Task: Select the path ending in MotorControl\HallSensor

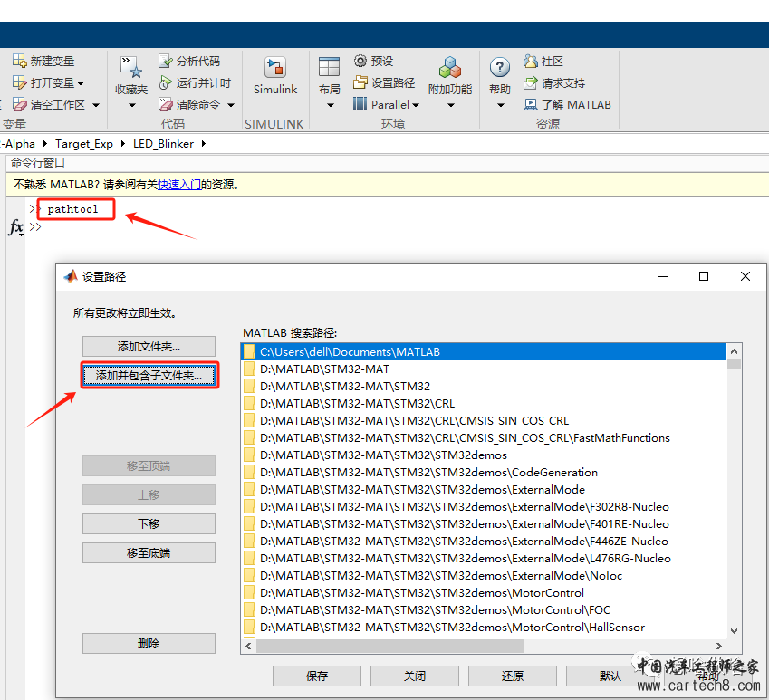Action: click(x=484, y=627)
